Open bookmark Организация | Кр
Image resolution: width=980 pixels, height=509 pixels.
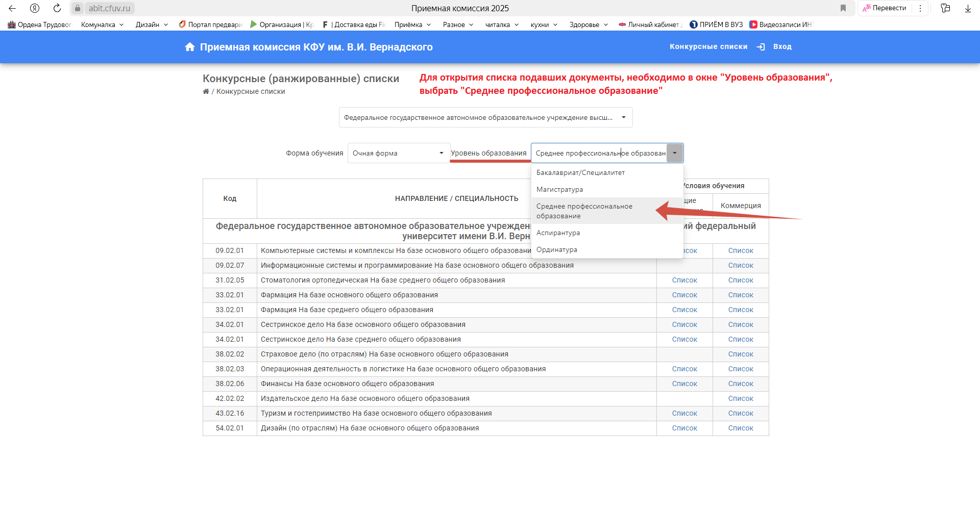(282, 24)
